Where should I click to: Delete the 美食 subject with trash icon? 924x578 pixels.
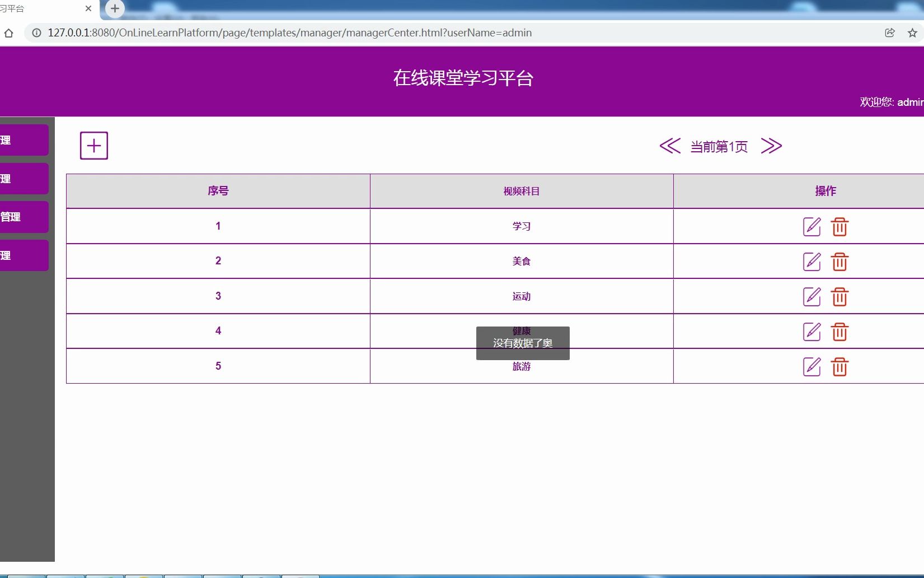(x=839, y=262)
